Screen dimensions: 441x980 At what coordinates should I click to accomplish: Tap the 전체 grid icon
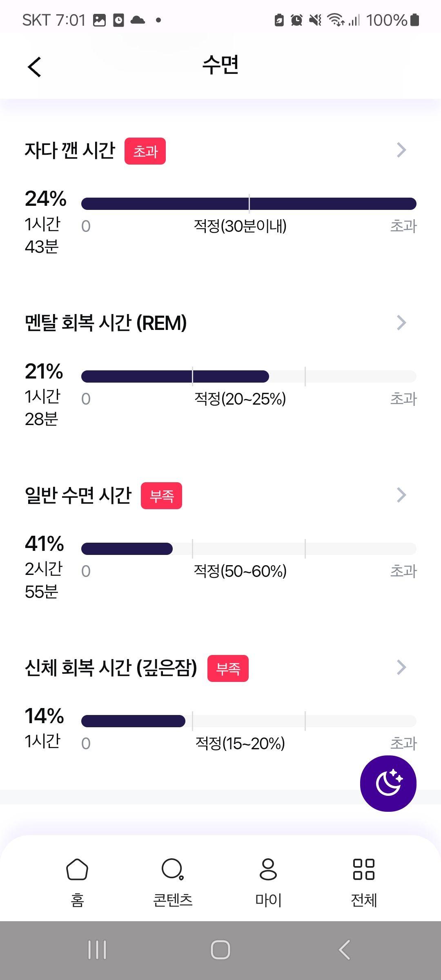click(364, 869)
